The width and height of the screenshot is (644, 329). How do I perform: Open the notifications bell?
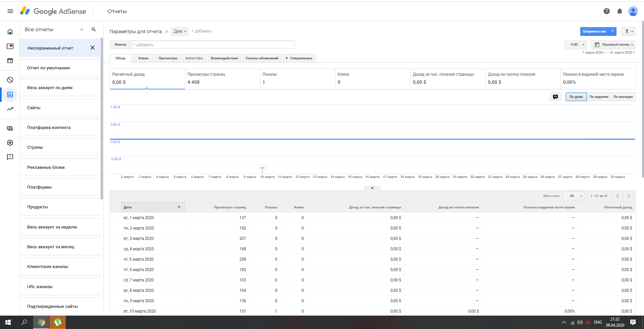coord(620,11)
